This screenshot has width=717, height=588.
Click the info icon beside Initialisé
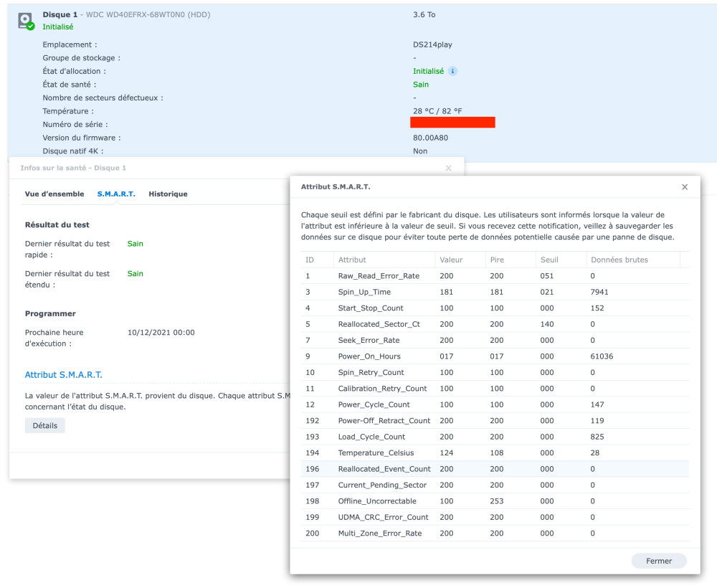453,71
